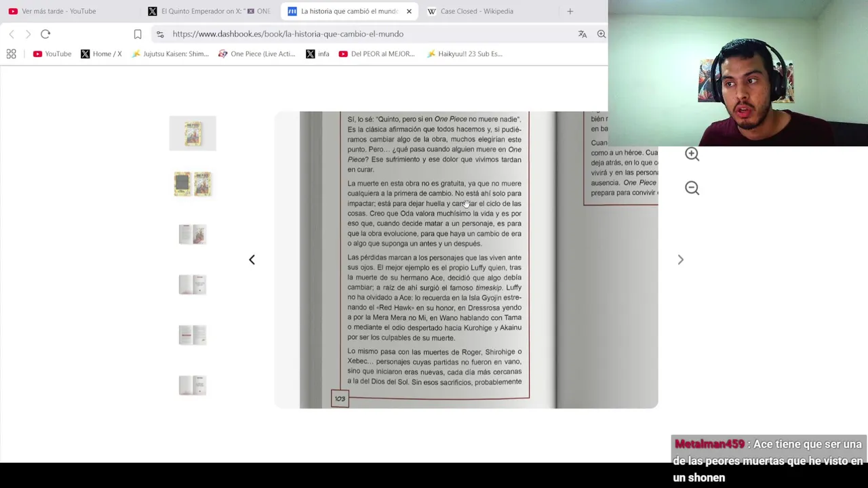Open a new browser tab

[570, 11]
